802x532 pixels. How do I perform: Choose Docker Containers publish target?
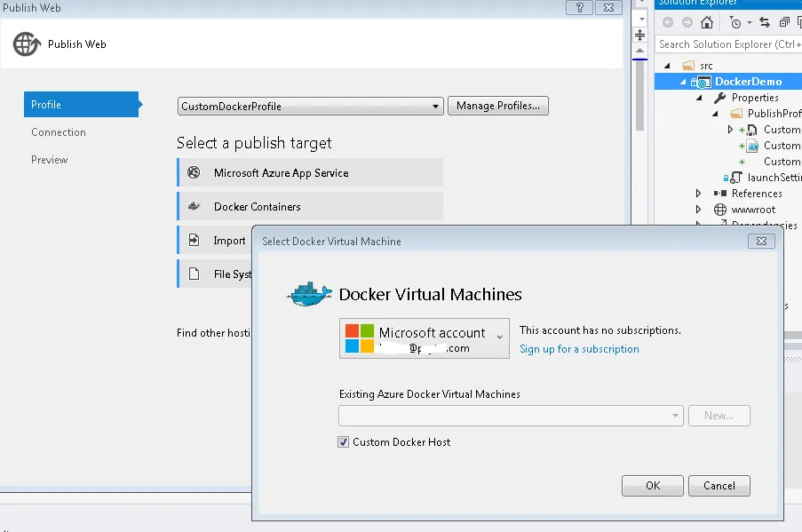(310, 206)
